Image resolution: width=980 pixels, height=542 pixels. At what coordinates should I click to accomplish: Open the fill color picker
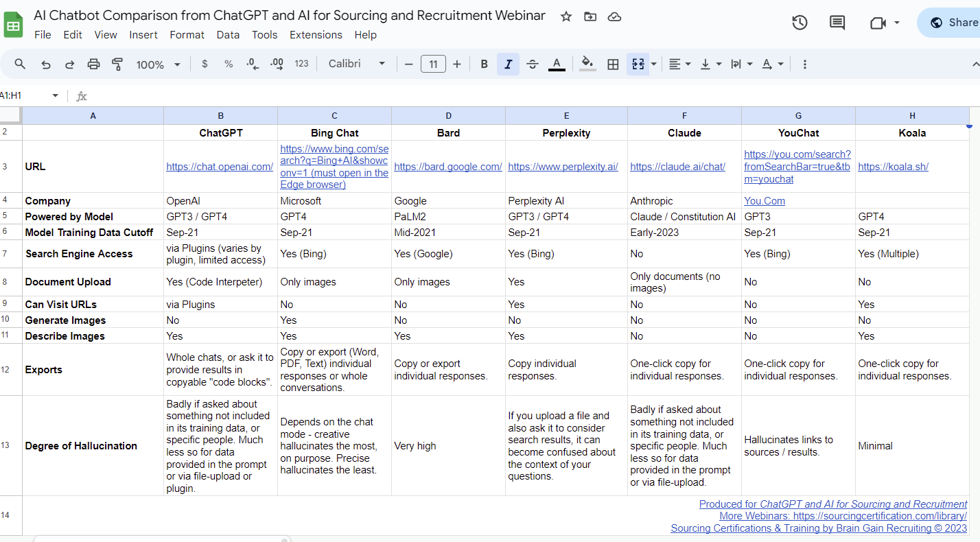(x=587, y=64)
